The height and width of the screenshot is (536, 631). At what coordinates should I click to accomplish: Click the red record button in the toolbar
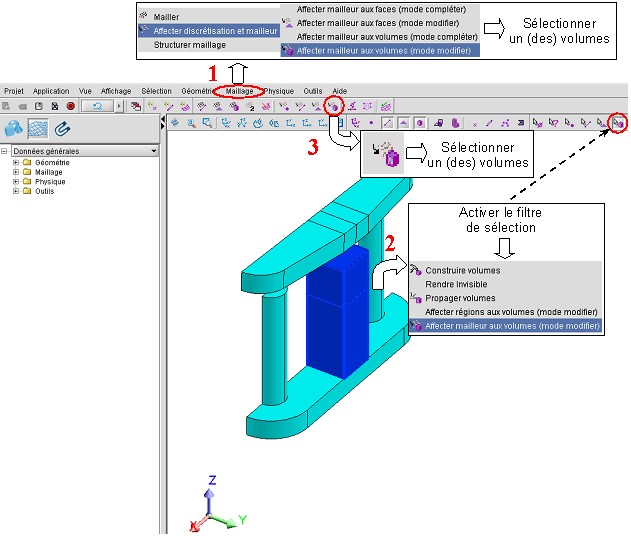pyautogui.click(x=71, y=105)
